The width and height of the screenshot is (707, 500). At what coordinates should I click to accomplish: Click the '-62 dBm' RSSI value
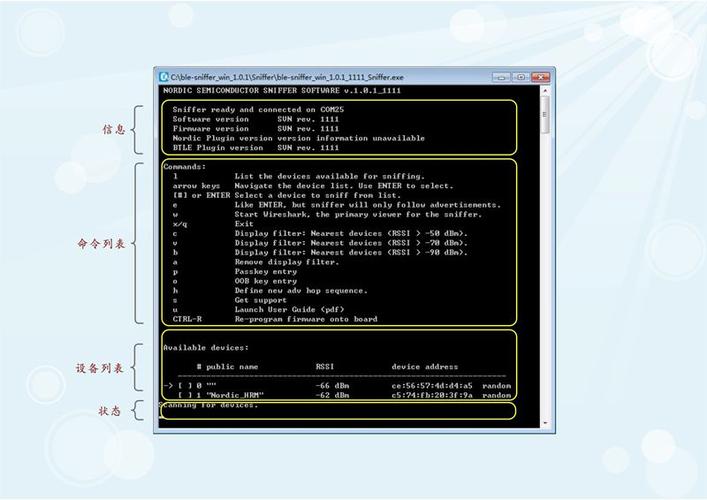(332, 395)
